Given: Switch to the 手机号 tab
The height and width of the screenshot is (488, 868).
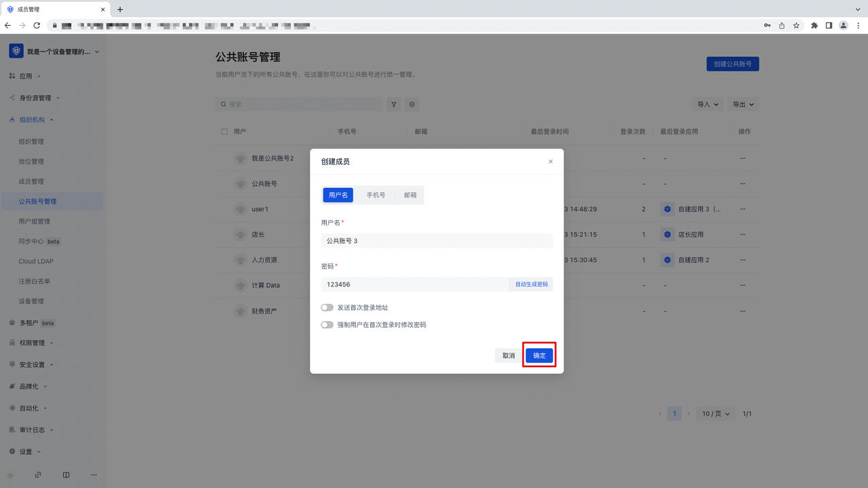Looking at the screenshot, I should point(376,195).
